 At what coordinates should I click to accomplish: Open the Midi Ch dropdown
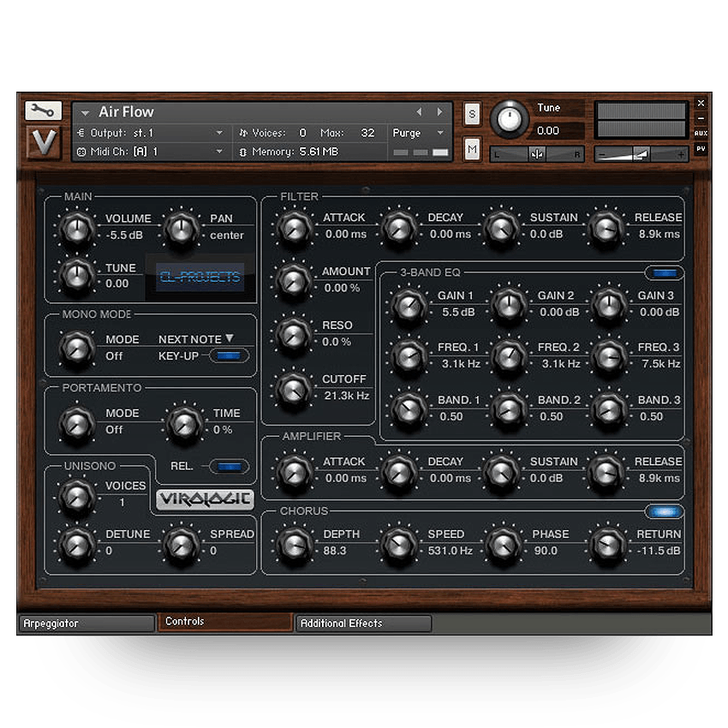[x=219, y=152]
